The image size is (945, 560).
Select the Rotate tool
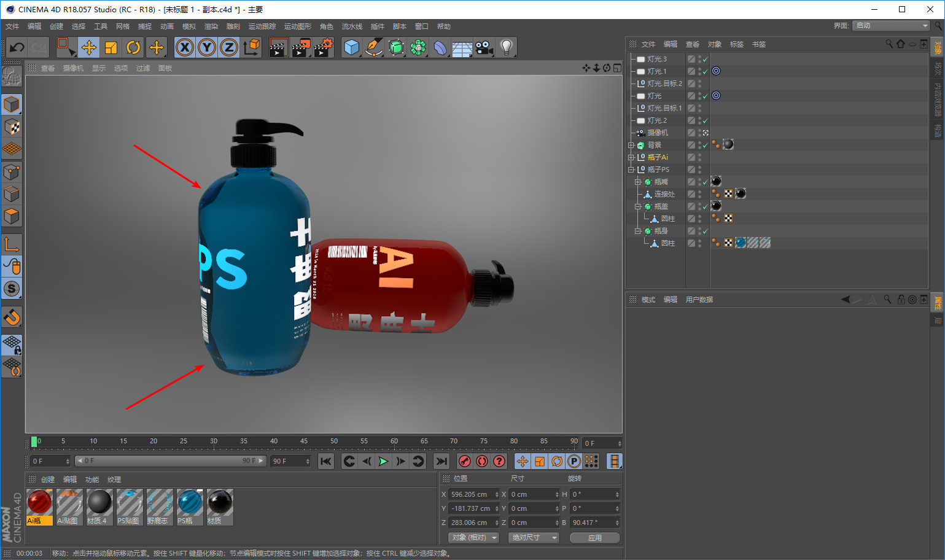tap(133, 47)
